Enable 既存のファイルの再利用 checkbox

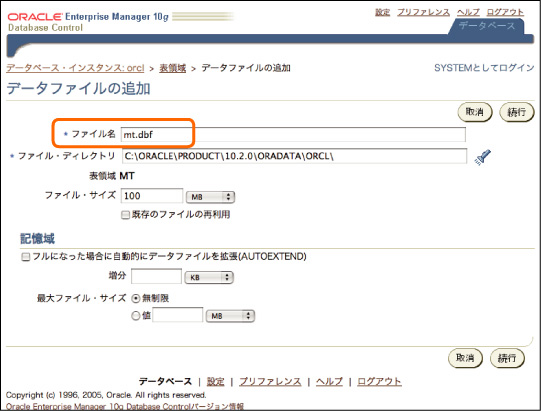coord(125,215)
